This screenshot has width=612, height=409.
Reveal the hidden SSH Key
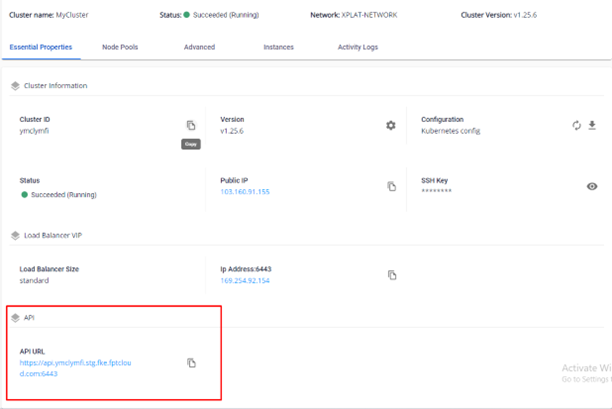point(592,186)
